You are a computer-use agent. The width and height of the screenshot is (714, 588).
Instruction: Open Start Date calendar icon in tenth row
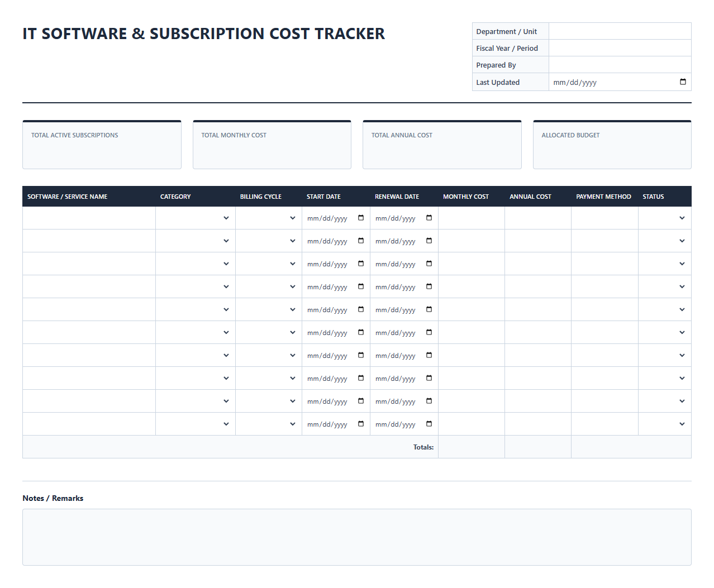point(361,424)
